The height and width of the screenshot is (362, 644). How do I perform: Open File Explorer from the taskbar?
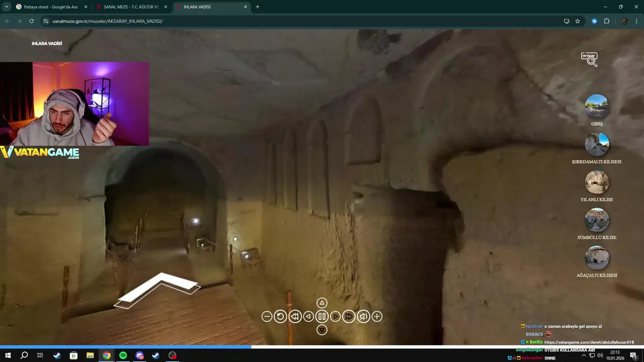[x=90, y=355]
